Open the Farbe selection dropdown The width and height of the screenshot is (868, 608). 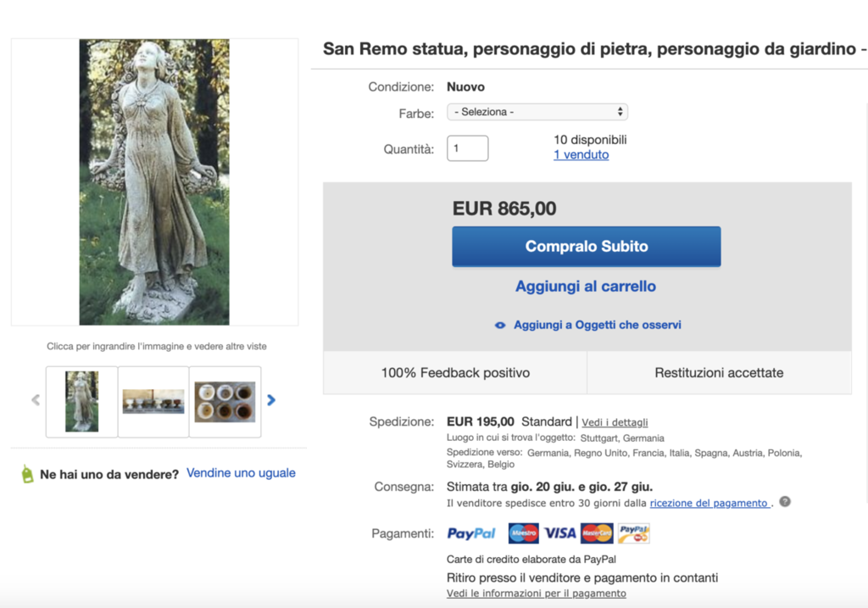pyautogui.click(x=537, y=112)
